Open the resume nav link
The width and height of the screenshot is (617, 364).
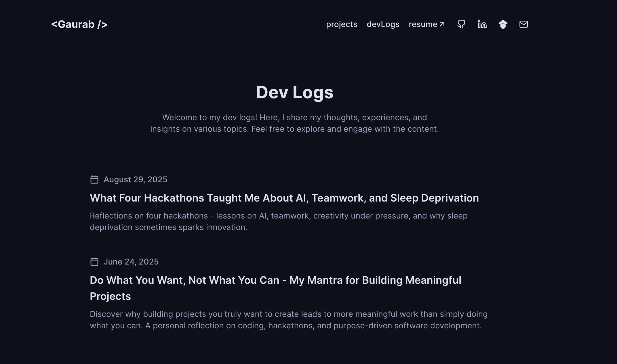tap(427, 24)
